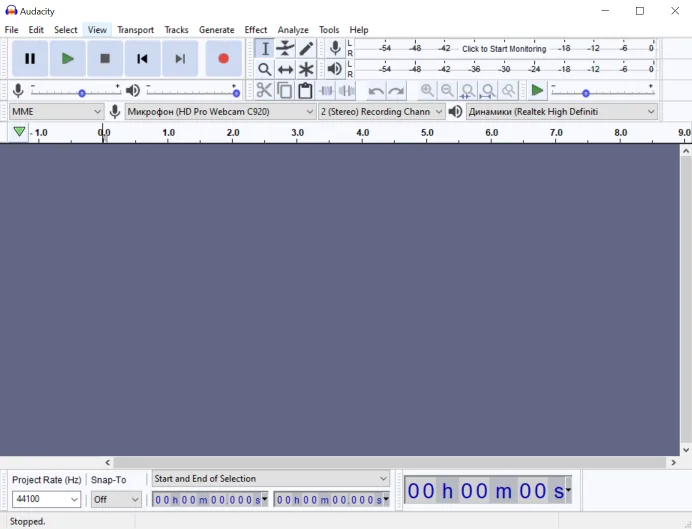Click the Silence audio icon
Screen dimensions: 692x529
click(x=346, y=91)
